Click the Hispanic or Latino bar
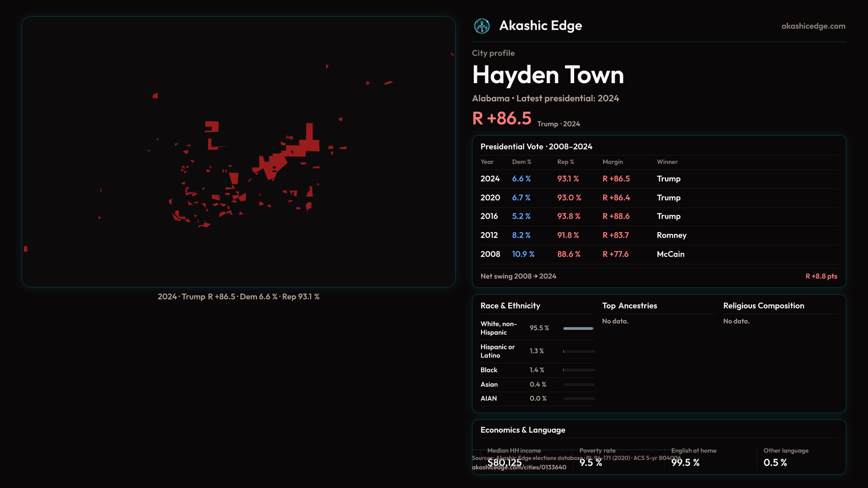This screenshot has height=488, width=868. 579,352
